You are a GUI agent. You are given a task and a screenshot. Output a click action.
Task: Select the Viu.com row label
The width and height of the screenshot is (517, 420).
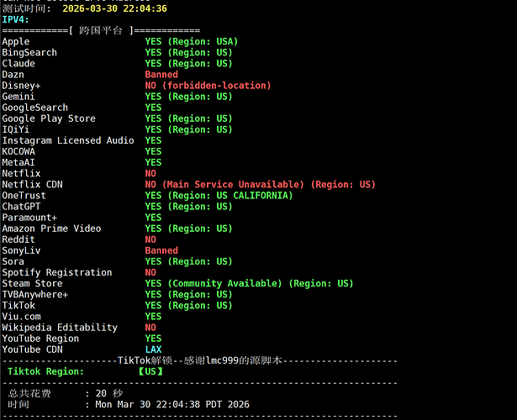21,317
